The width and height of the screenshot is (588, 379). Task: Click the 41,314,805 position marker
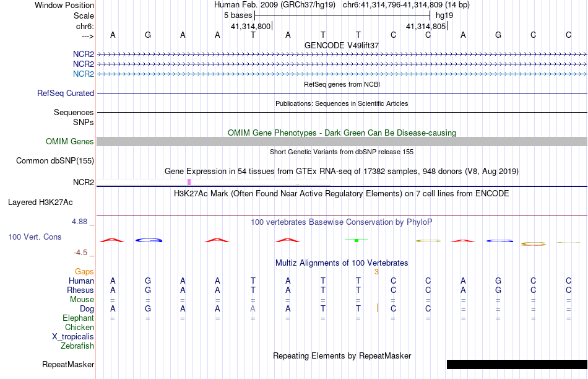426,26
